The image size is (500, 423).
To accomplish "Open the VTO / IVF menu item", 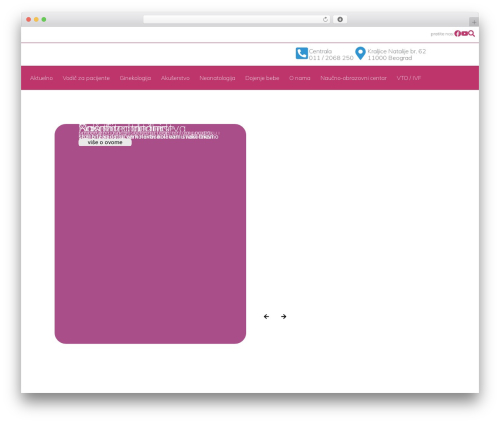I will [408, 78].
